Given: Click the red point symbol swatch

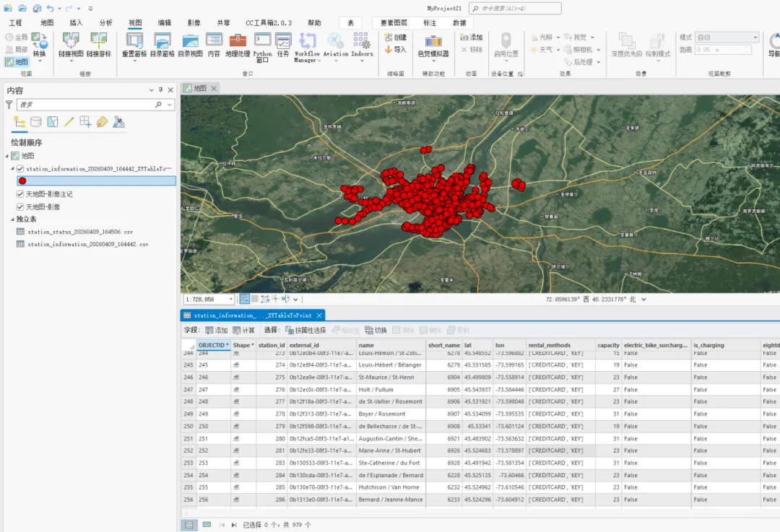Looking at the screenshot, I should (22, 181).
